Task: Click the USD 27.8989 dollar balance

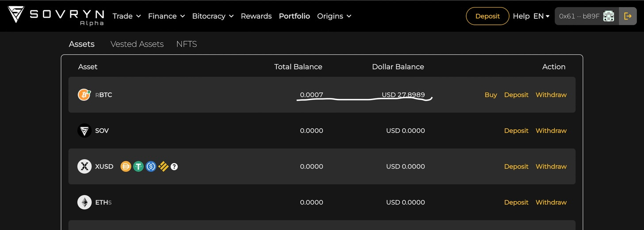Action: 403,95
